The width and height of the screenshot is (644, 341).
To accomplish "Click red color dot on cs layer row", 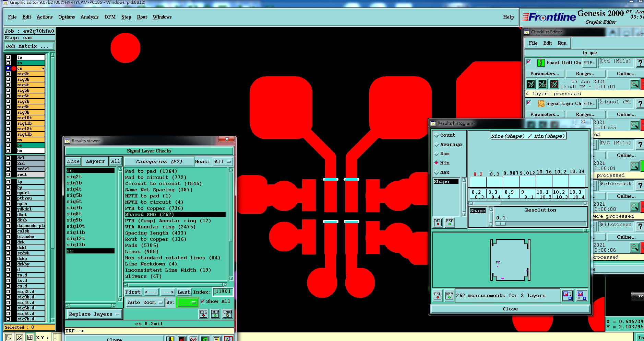I will tap(14, 68).
